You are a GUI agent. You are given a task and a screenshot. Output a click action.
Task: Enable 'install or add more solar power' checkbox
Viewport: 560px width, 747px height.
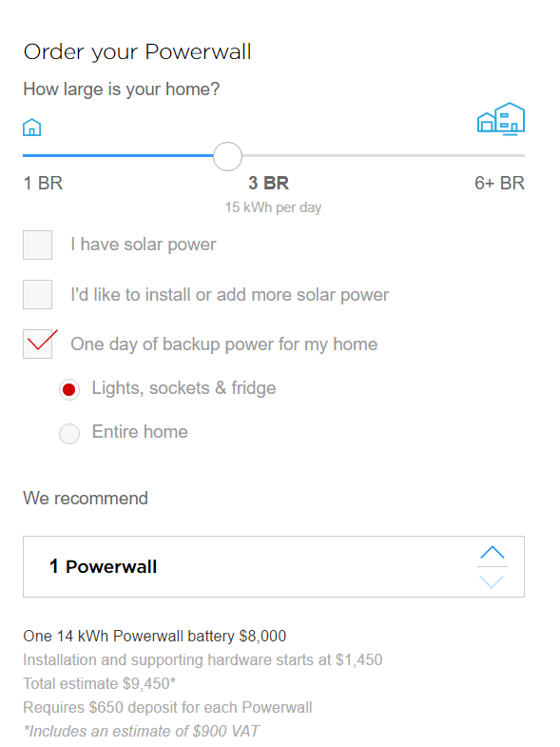[38, 294]
